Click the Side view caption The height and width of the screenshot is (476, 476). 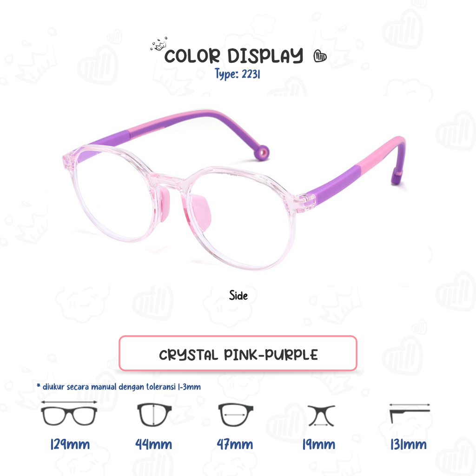pyautogui.click(x=238, y=295)
